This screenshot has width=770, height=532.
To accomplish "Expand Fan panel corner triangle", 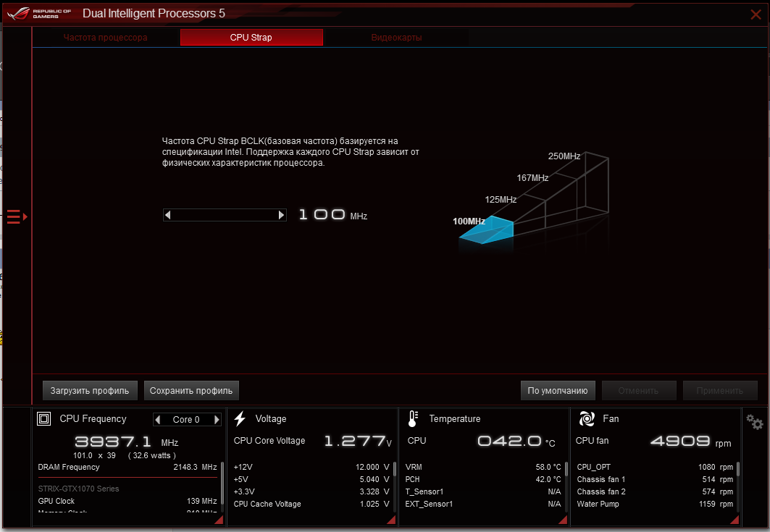I will coord(735,520).
